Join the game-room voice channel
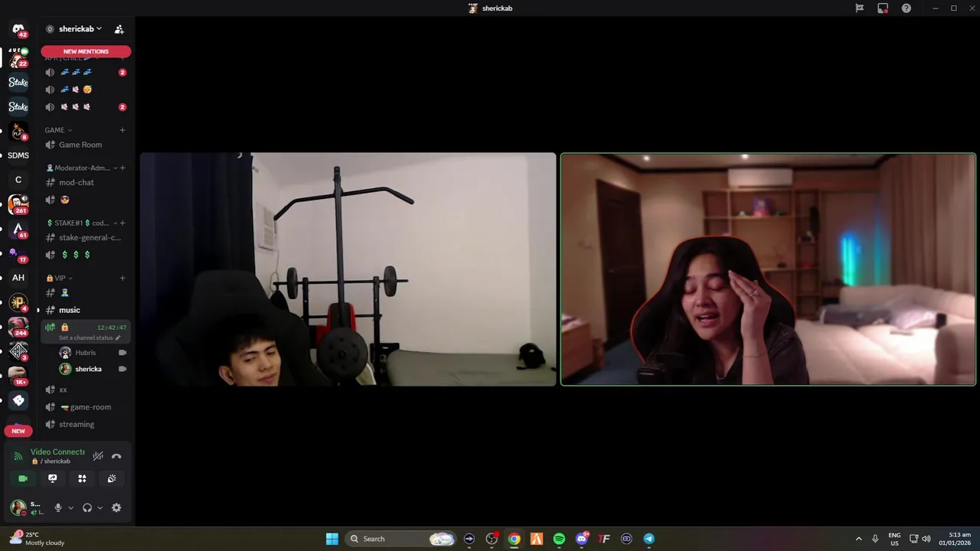Viewport: 980px width, 551px height. click(86, 407)
